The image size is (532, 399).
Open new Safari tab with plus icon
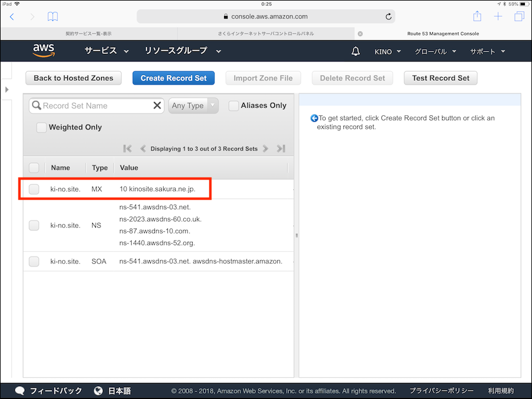tap(498, 17)
